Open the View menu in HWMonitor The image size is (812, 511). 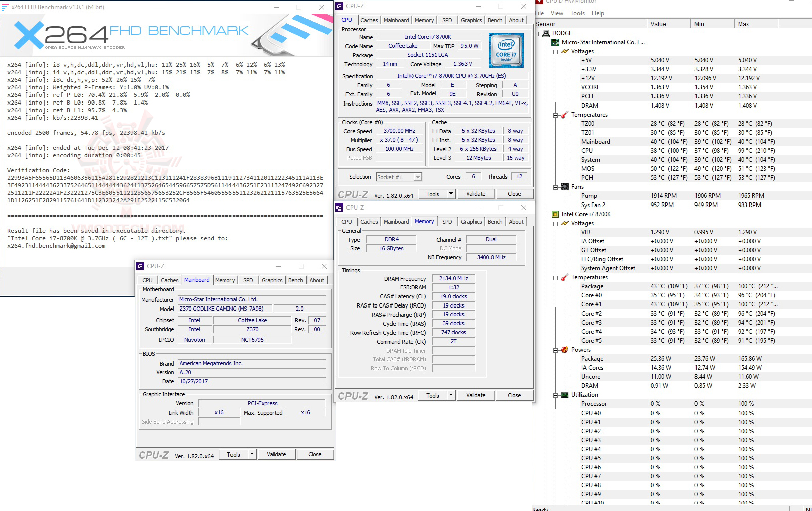[x=557, y=13]
